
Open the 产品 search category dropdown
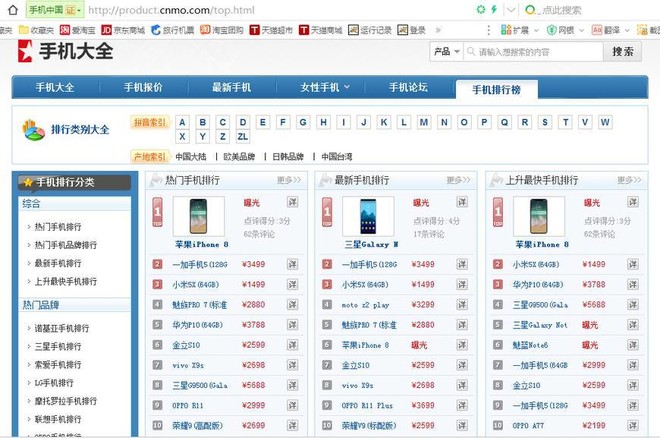[447, 52]
